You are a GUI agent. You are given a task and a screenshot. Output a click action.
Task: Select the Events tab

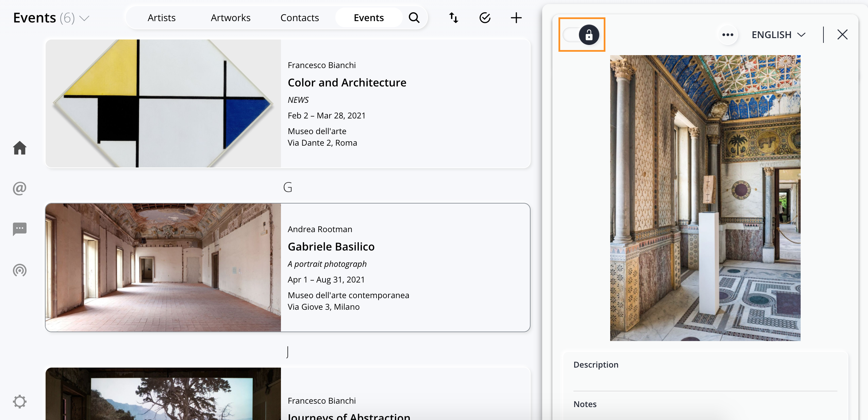(369, 18)
